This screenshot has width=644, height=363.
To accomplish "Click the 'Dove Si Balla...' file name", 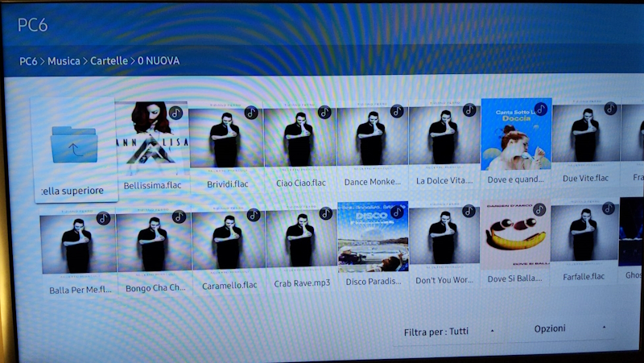I will pos(514,278).
